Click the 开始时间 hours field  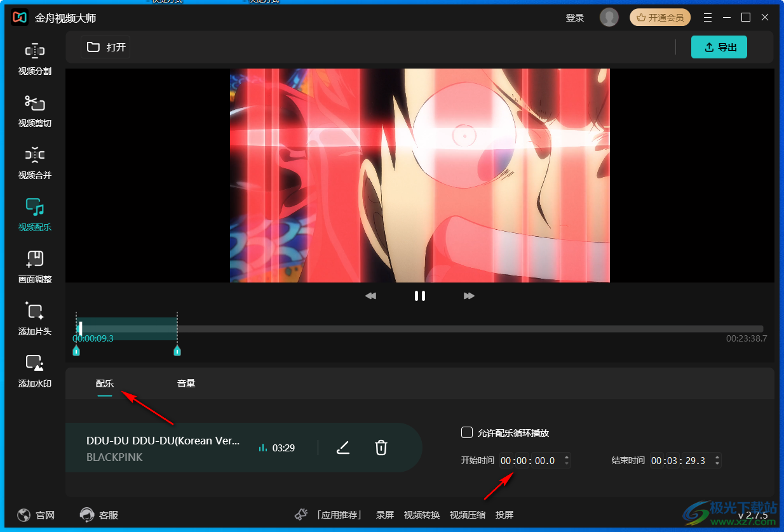[x=507, y=461]
